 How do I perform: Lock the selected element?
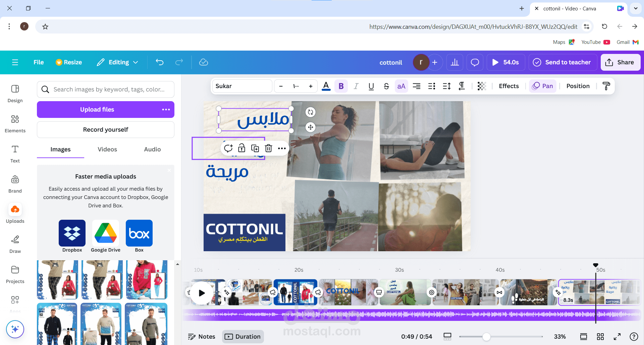241,148
